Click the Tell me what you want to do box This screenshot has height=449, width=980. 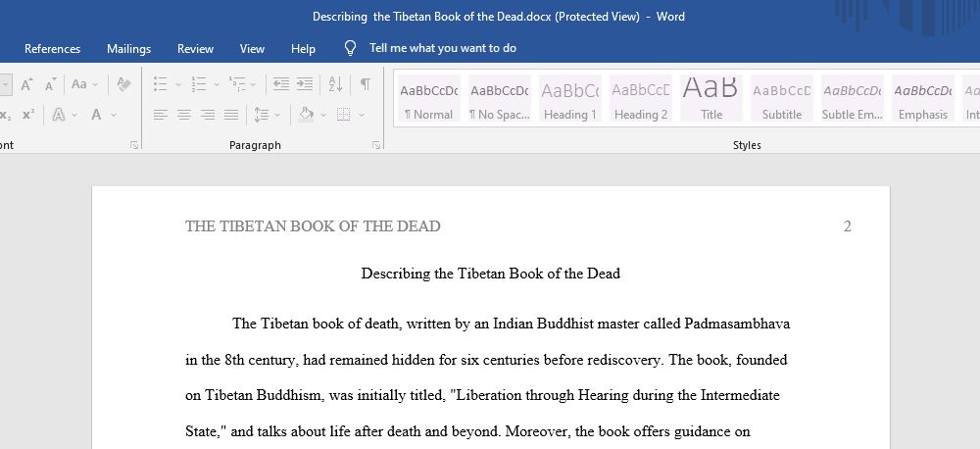(443, 48)
